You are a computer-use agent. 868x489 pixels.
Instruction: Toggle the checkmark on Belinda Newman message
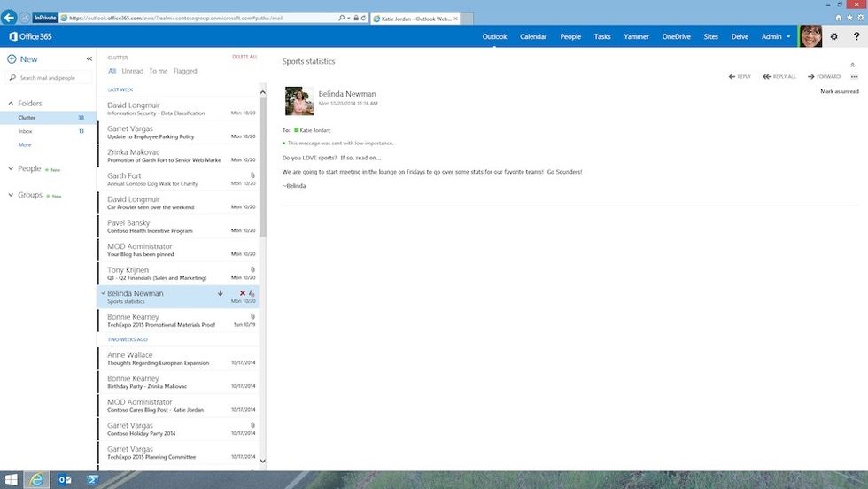pyautogui.click(x=103, y=293)
